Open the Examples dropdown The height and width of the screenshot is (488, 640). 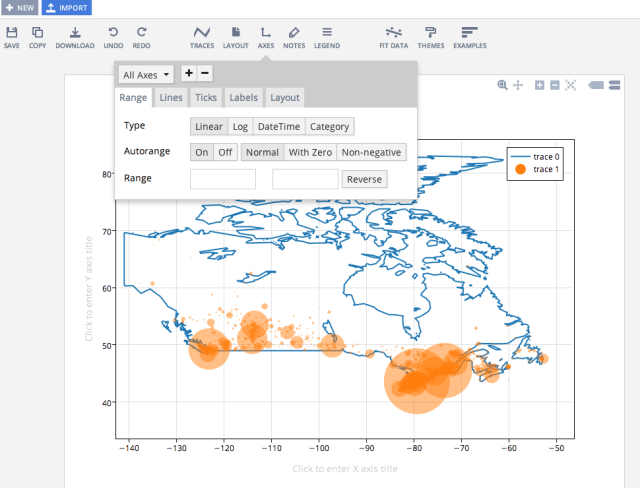point(470,37)
